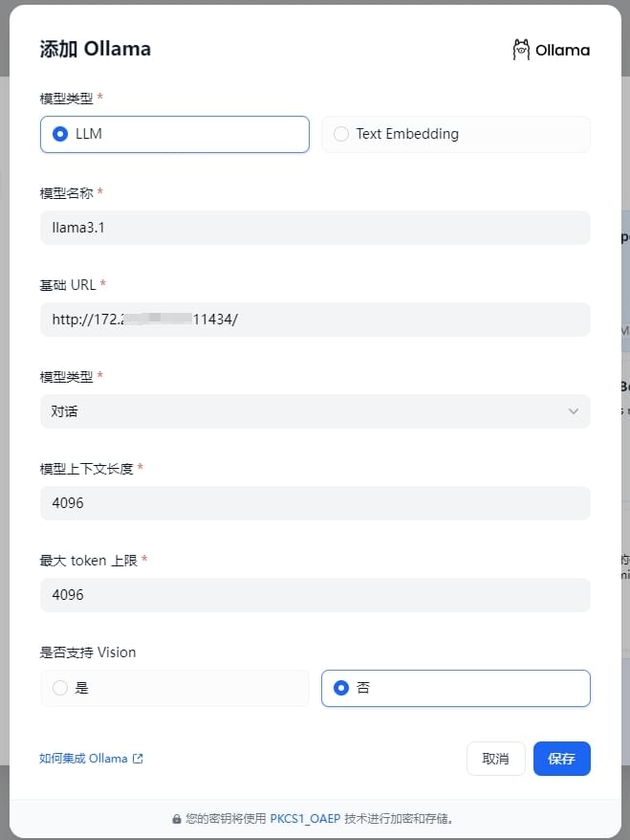Click the 是否支持 Vision label
Screen dimensions: 630x840
pos(88,652)
